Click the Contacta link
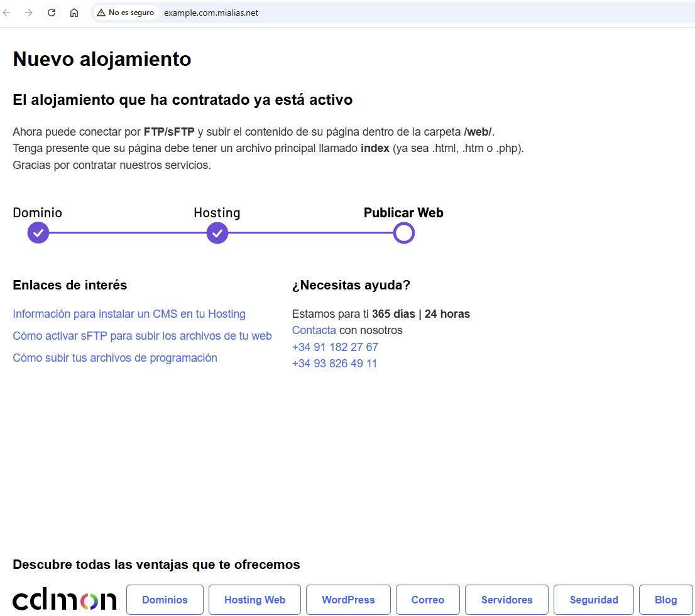 point(314,330)
